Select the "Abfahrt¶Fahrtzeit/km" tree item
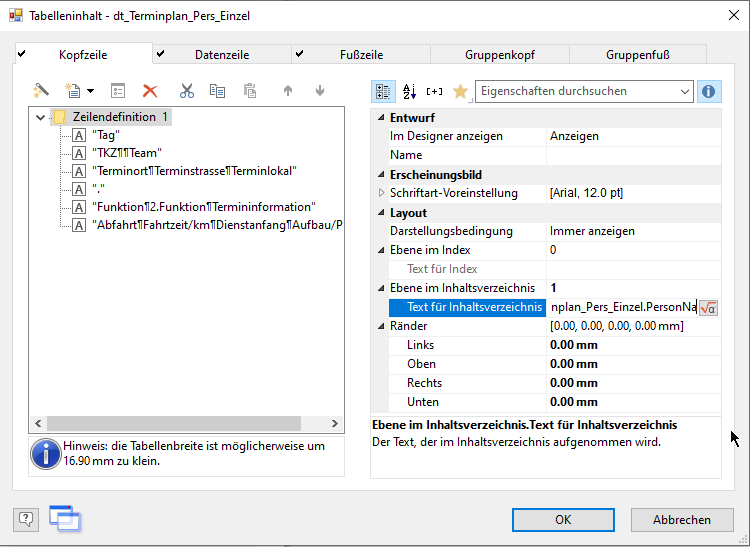Viewport: 750px width, 547px height. coord(217,225)
